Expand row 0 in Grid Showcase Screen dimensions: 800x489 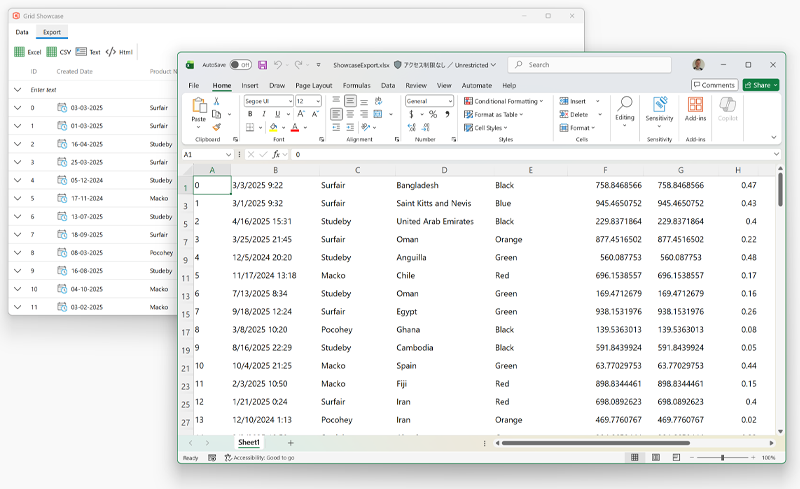pyautogui.click(x=17, y=108)
